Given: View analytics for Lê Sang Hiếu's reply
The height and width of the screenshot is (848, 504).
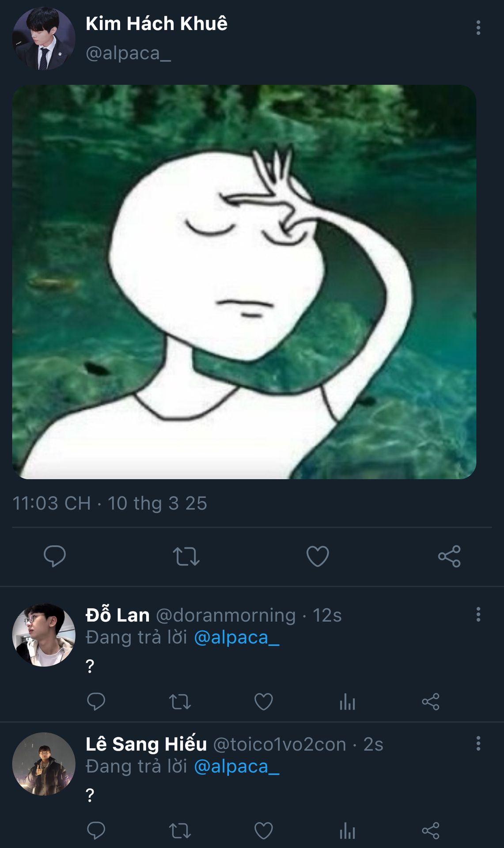Looking at the screenshot, I should tap(347, 831).
